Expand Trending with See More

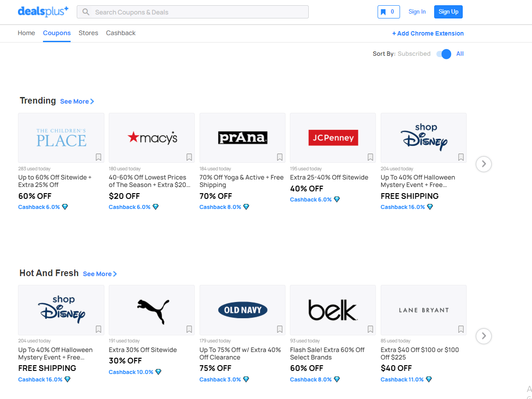coord(77,101)
